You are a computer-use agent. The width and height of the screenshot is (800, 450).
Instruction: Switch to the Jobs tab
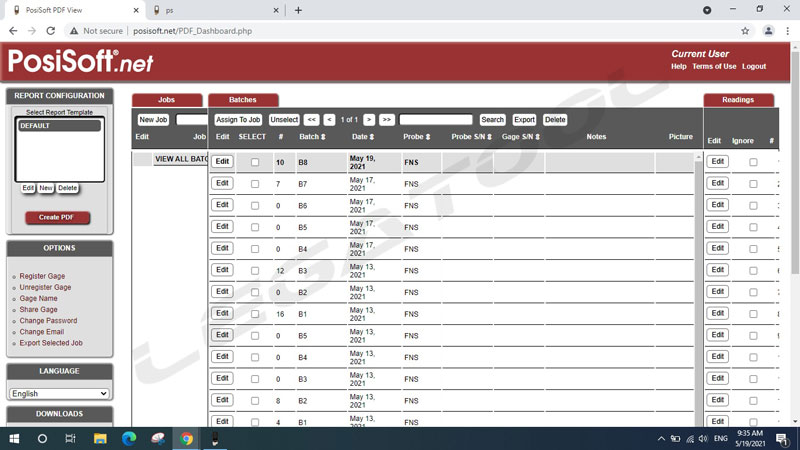point(166,100)
